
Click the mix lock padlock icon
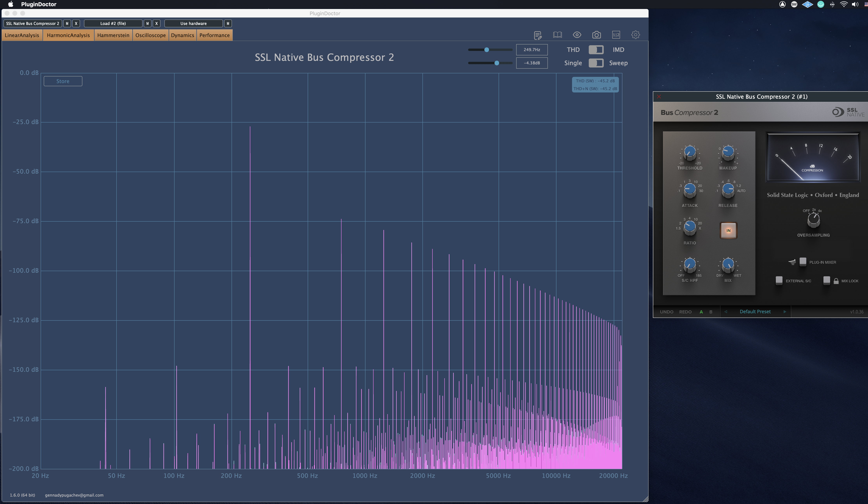(836, 281)
